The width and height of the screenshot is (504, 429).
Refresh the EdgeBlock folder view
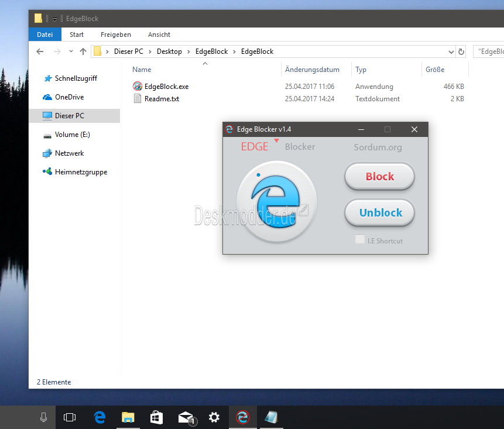click(461, 52)
